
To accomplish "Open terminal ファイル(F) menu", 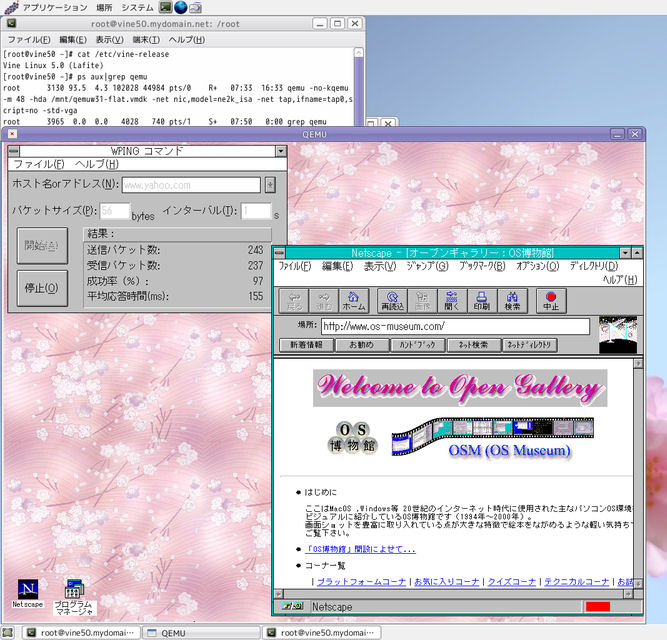I will (29, 40).
